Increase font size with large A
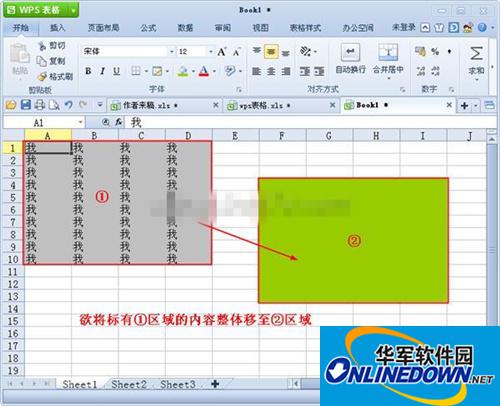Viewport: 500px width, 406px height. pos(222,52)
